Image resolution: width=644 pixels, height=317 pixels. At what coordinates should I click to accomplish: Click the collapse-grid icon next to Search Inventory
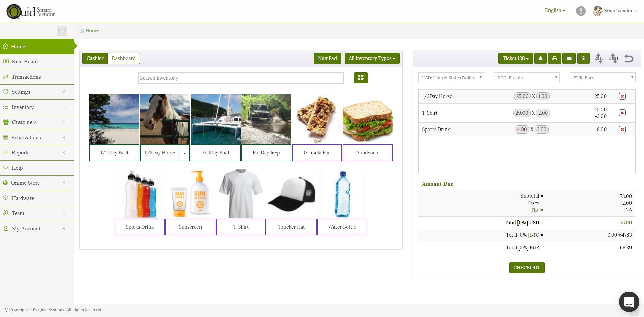click(360, 78)
